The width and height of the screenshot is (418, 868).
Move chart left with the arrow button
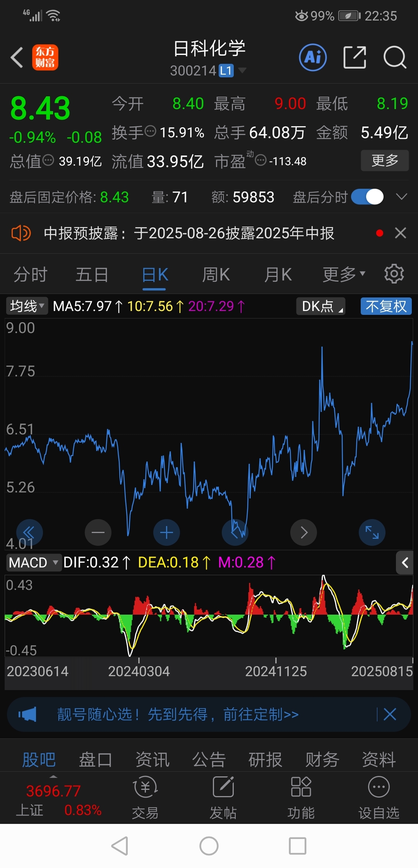click(235, 533)
